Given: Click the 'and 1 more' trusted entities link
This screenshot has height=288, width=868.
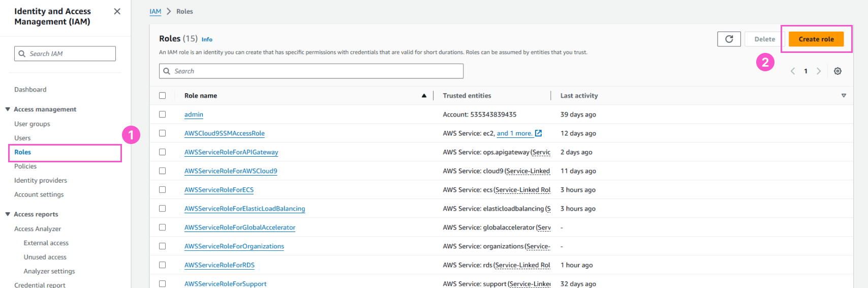Looking at the screenshot, I should click(x=515, y=133).
